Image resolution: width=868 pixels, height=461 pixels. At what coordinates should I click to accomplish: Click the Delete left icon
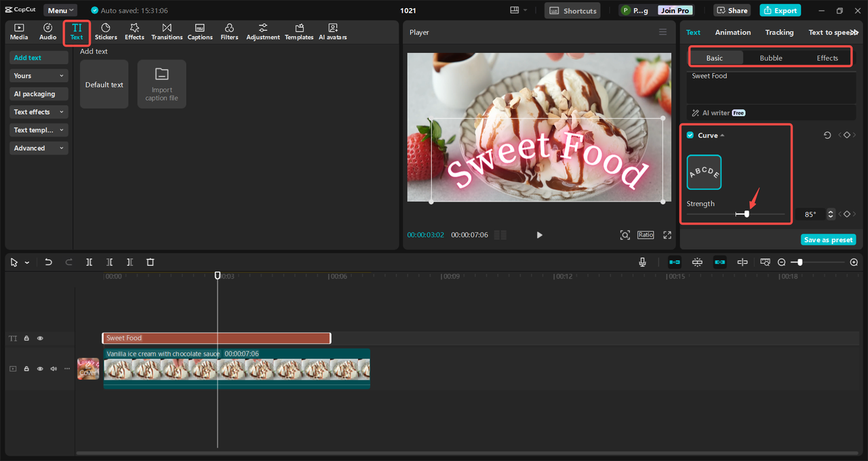tap(109, 262)
